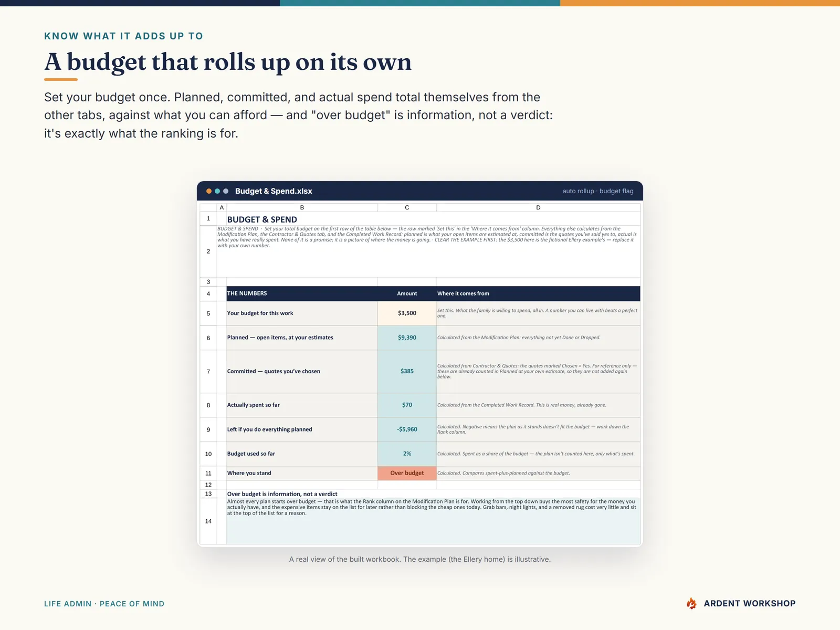Click 'Calculated. Negative means the plan' note

point(538,429)
